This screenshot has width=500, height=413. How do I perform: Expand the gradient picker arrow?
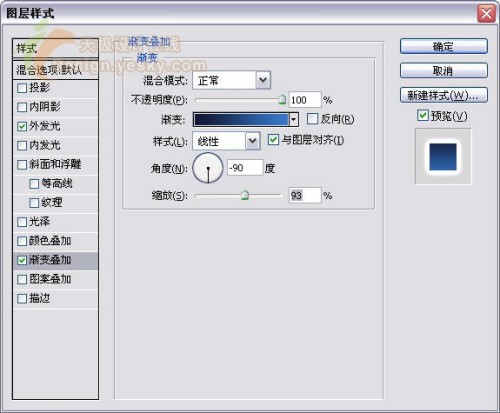pyautogui.click(x=293, y=119)
